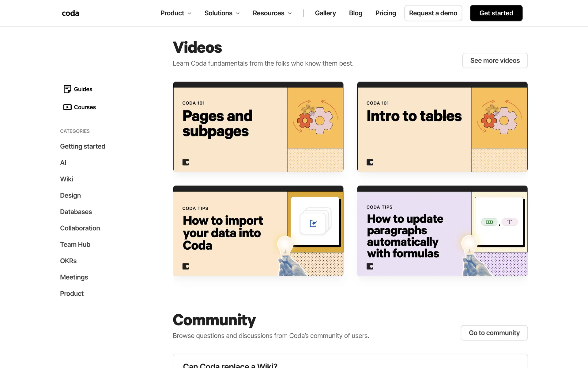Click the Courses play icon
Screen dimensions: 588x368
[x=67, y=107]
